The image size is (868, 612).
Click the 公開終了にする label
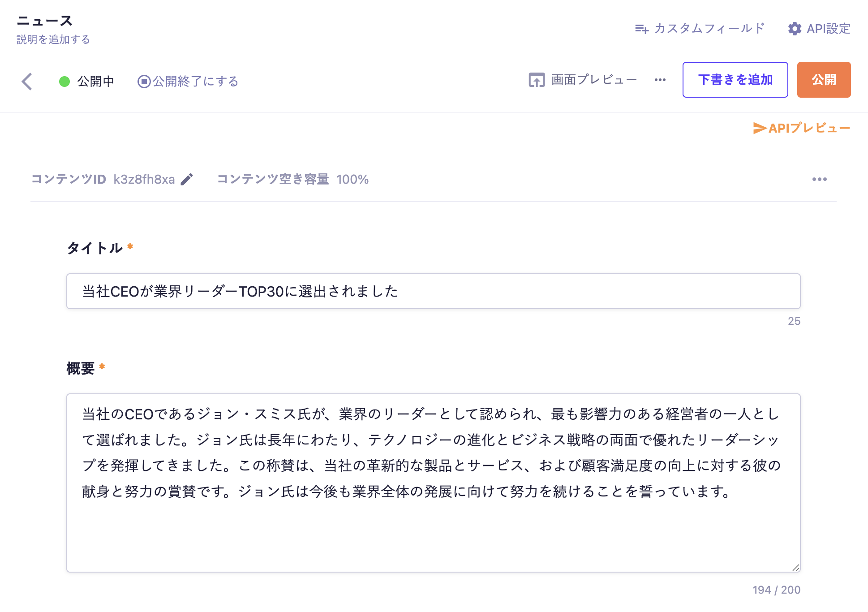(x=196, y=82)
